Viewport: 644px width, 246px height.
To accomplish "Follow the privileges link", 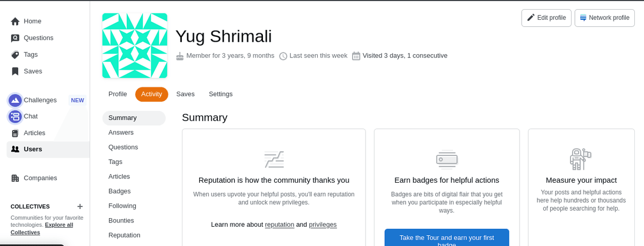I will click(x=323, y=225).
